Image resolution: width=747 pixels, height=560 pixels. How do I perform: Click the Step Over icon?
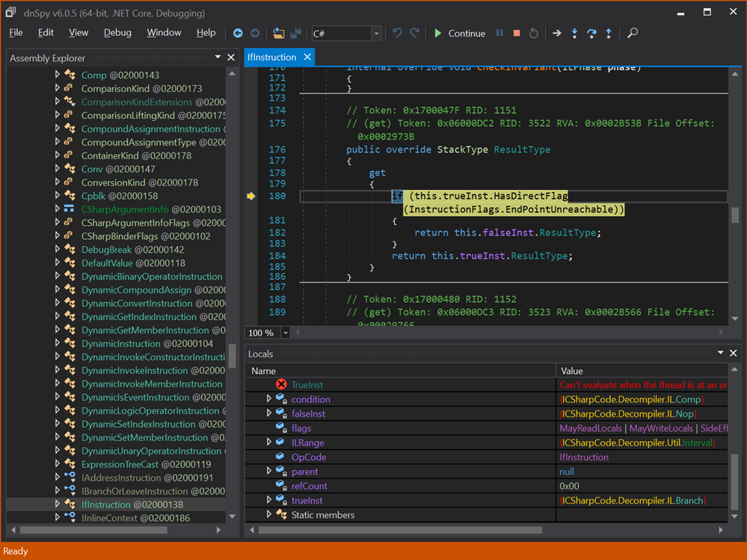591,33
